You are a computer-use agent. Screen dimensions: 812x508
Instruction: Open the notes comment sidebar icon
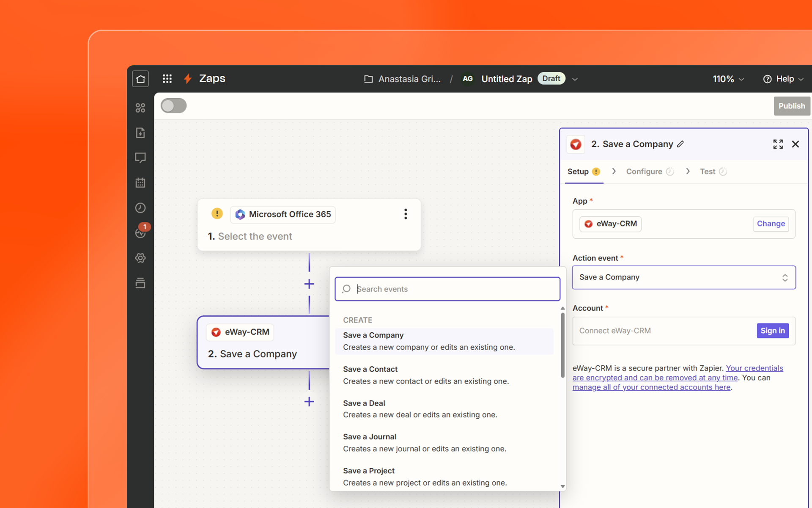(x=140, y=158)
